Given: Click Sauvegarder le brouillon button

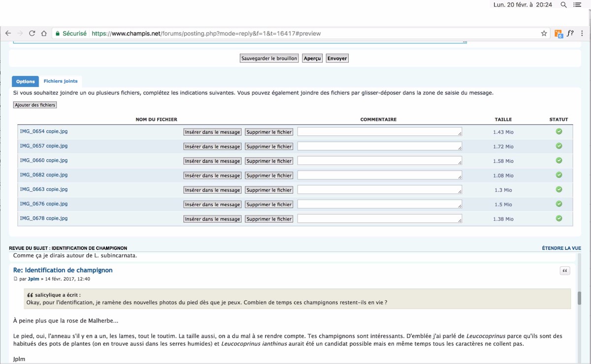Looking at the screenshot, I should (x=269, y=58).
